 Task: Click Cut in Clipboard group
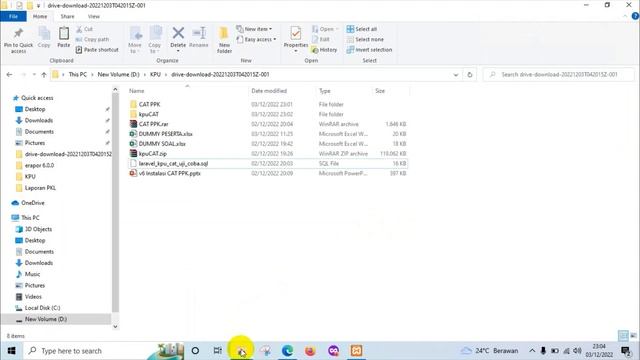pyautogui.click(x=84, y=29)
